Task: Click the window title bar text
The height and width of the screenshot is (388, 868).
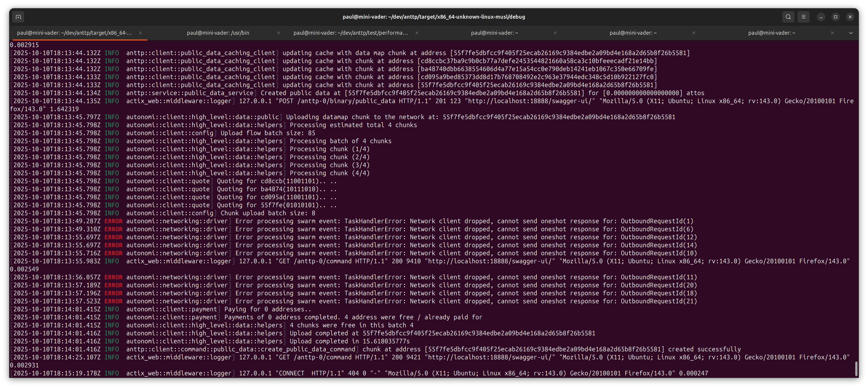Action: coord(434,17)
